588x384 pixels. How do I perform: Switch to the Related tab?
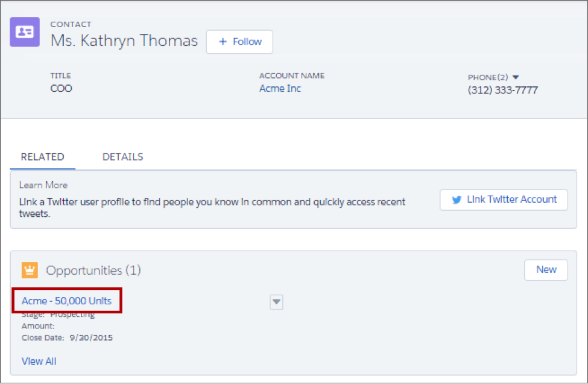click(42, 157)
